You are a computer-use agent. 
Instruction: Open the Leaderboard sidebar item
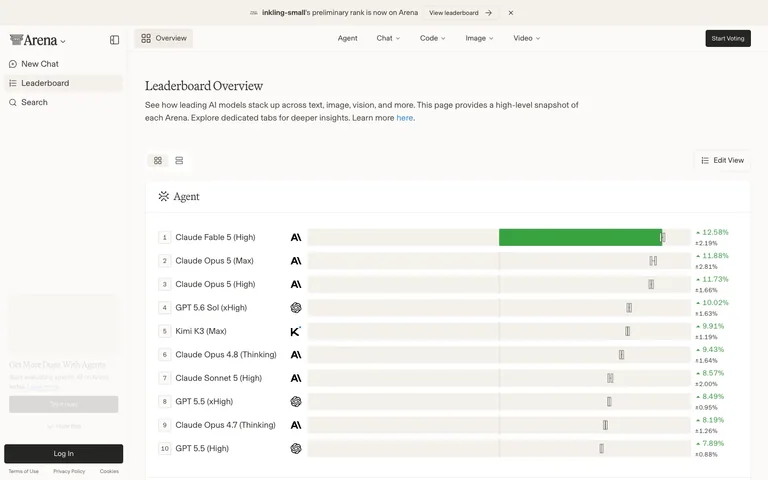tap(64, 83)
